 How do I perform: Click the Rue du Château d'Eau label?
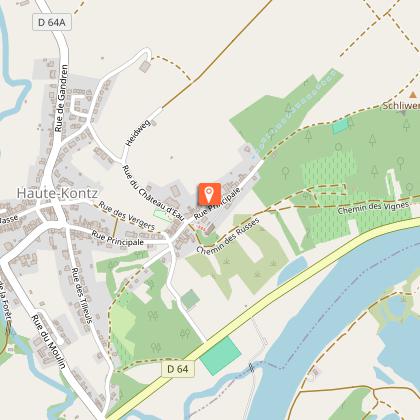[153, 193]
